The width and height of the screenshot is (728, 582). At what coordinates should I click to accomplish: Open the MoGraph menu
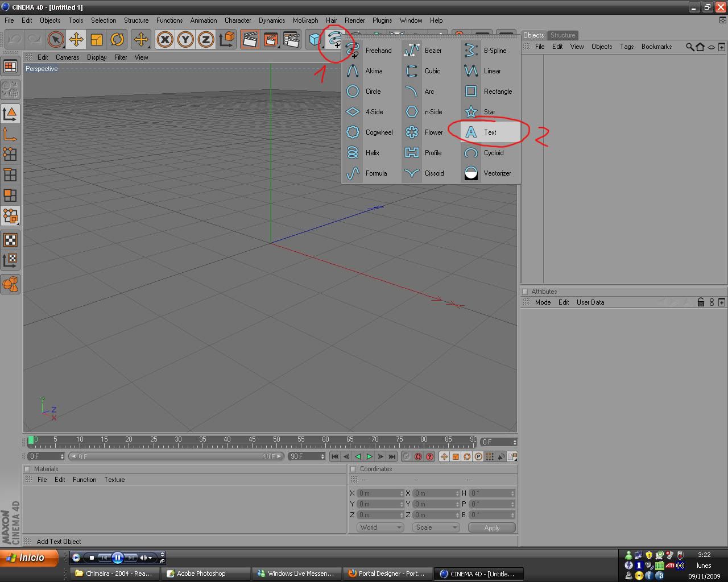coord(305,20)
